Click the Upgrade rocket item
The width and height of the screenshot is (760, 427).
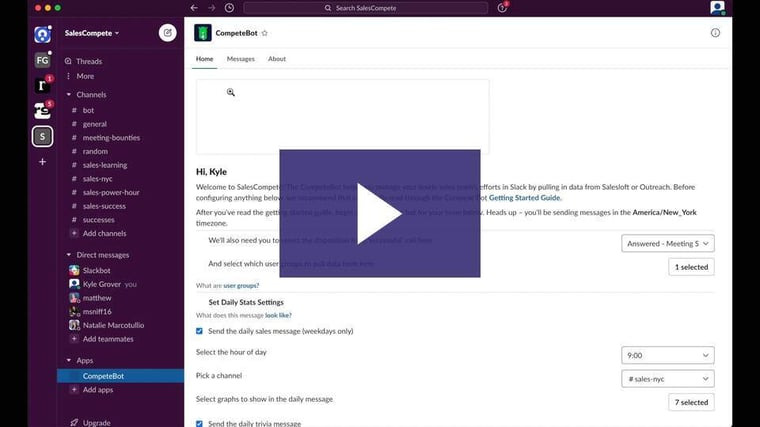(x=90, y=423)
